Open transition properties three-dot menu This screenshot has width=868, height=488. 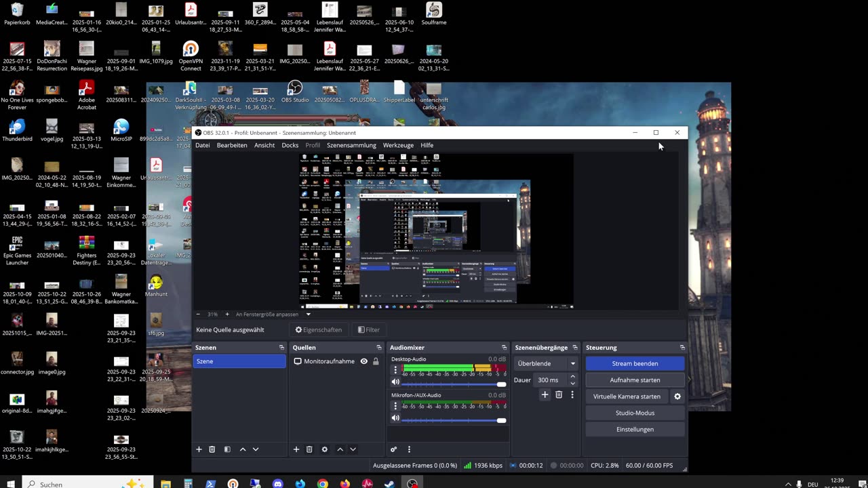[x=572, y=394]
